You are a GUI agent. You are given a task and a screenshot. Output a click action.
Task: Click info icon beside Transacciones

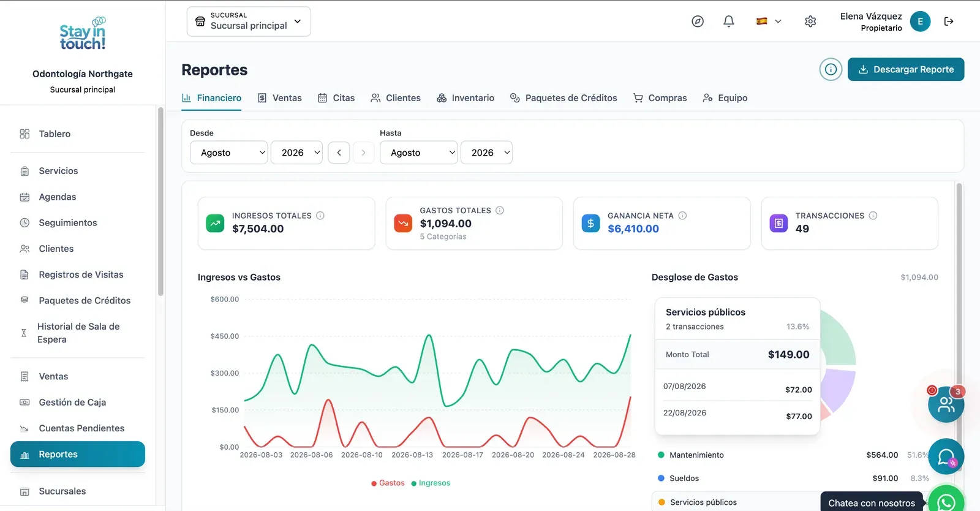point(873,216)
